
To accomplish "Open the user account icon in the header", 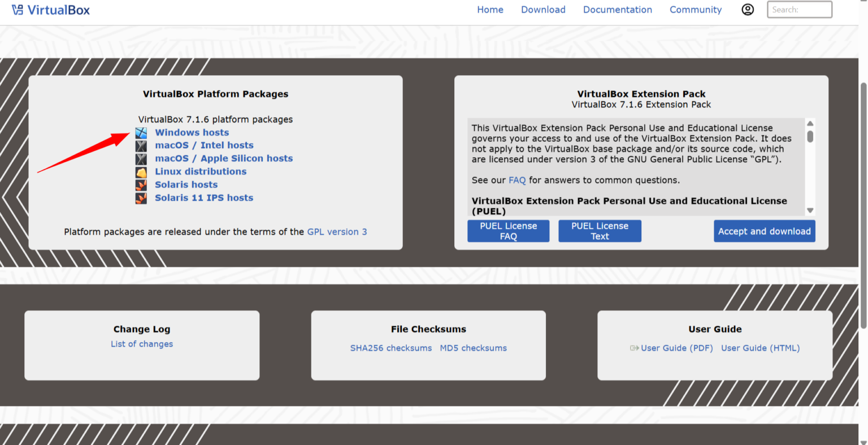I will point(748,9).
